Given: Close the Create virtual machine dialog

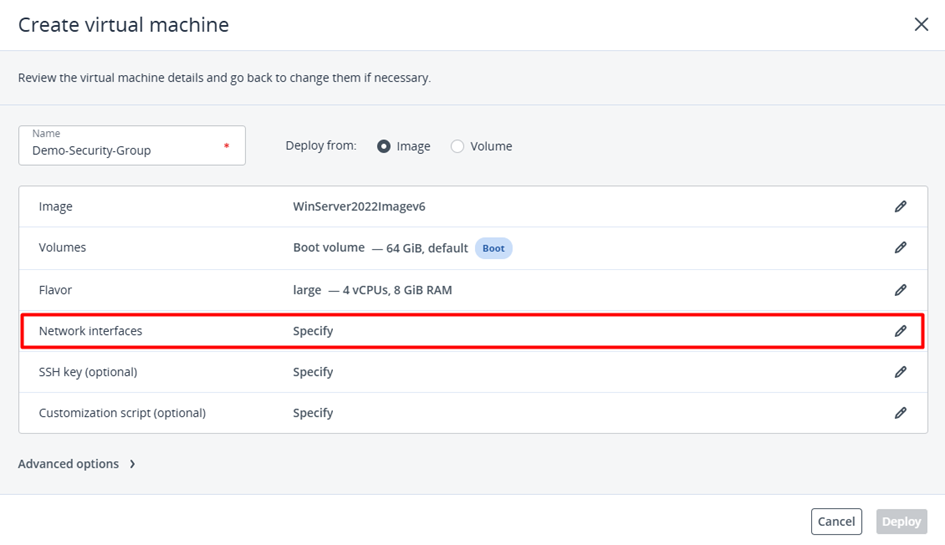Looking at the screenshot, I should (921, 24).
